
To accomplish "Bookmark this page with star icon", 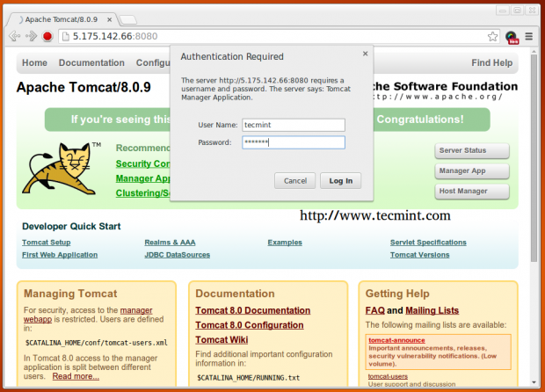I will 492,37.
